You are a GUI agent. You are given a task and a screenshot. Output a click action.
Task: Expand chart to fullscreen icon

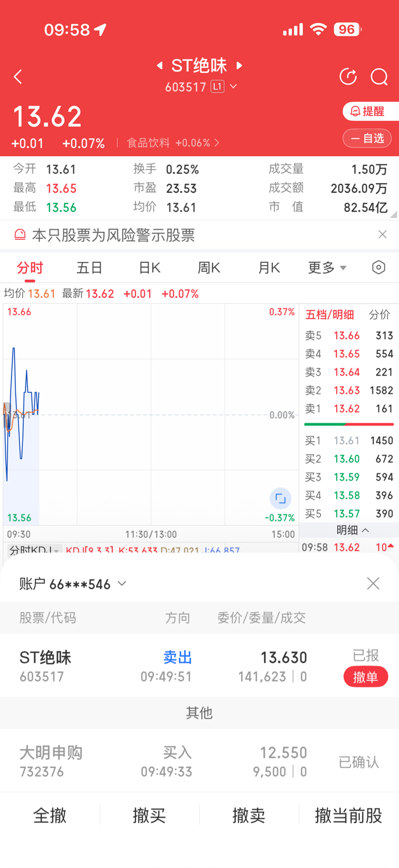(x=281, y=499)
